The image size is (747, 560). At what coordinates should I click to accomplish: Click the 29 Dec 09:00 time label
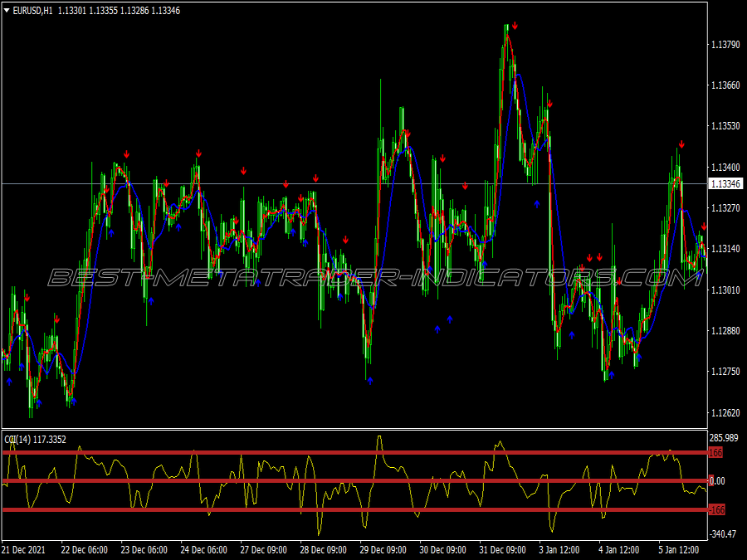[x=383, y=549]
